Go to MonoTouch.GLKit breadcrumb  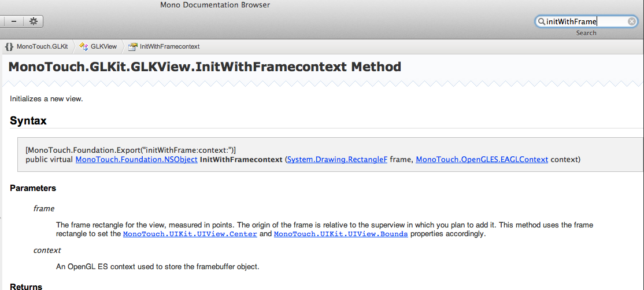(42, 46)
